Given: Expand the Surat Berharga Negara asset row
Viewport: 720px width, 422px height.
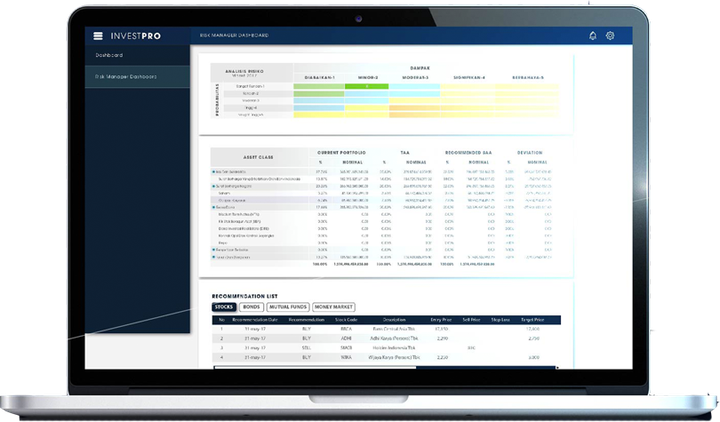Looking at the screenshot, I should (214, 186).
